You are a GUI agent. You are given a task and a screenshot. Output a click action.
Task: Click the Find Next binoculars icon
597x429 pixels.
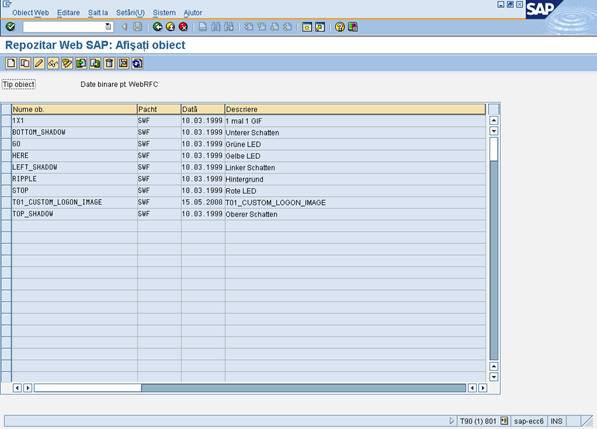coord(229,27)
